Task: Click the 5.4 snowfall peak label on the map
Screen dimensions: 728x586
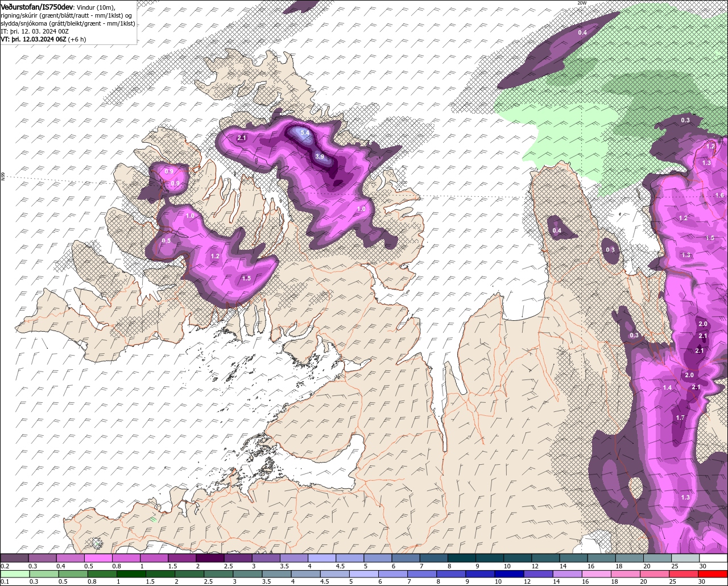Action: (x=305, y=133)
